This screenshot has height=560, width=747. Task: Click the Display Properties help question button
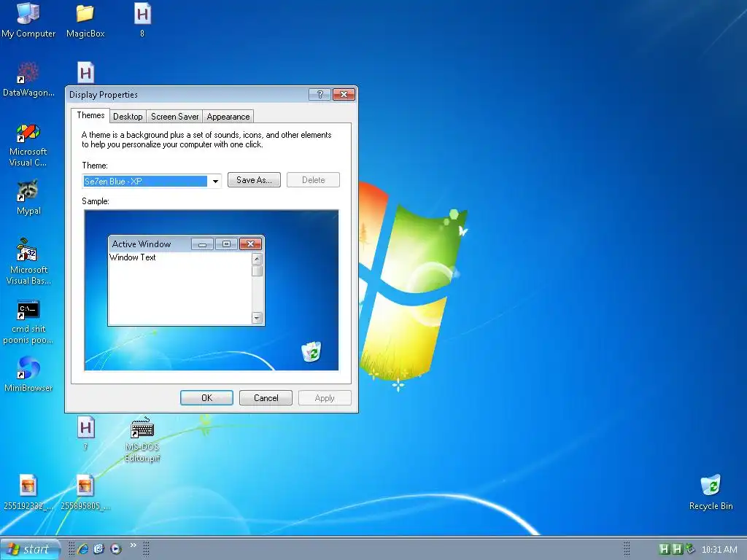pos(320,94)
